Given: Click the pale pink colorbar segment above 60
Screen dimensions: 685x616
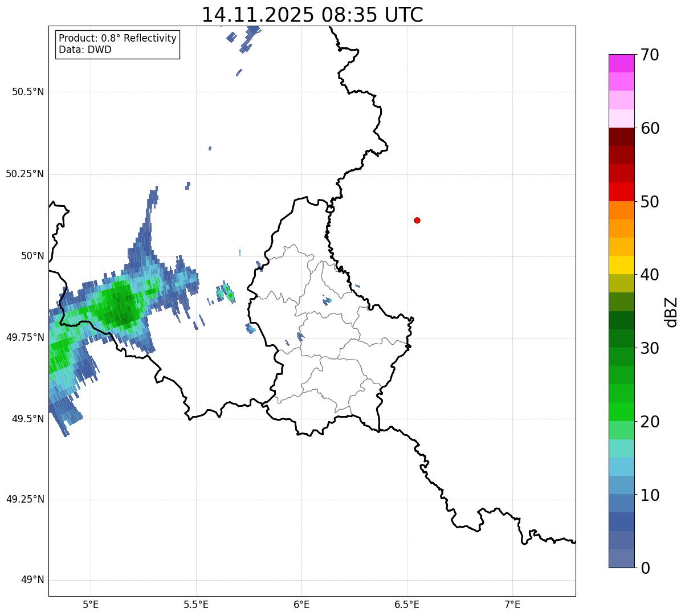Looking at the screenshot, I should [621, 119].
